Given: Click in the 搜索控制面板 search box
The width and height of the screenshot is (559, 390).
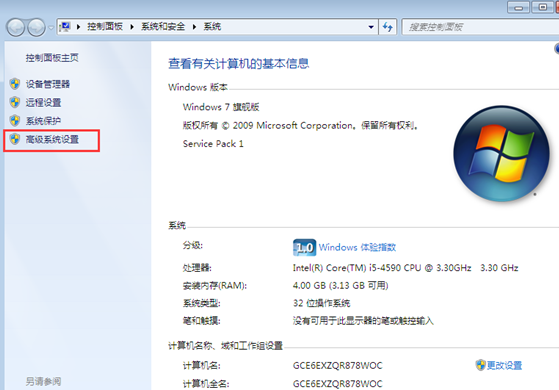Looking at the screenshot, I should (x=480, y=27).
